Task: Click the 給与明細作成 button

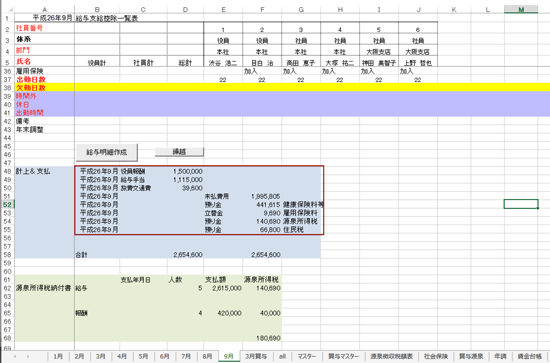Action: pyautogui.click(x=107, y=152)
